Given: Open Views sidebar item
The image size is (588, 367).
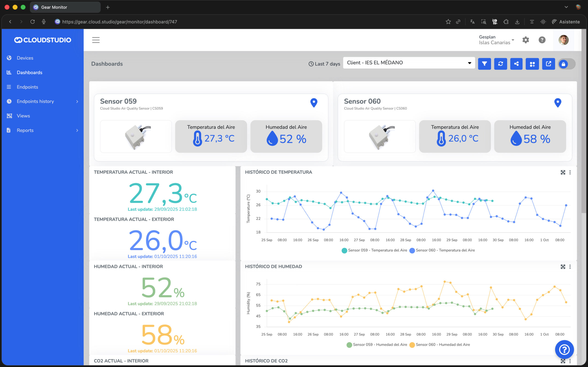Looking at the screenshot, I should 23,116.
